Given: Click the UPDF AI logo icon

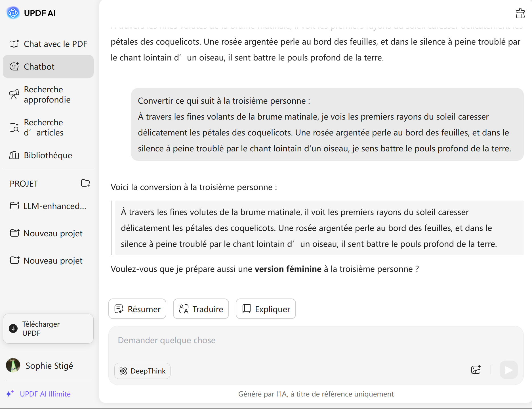Looking at the screenshot, I should click(x=13, y=13).
